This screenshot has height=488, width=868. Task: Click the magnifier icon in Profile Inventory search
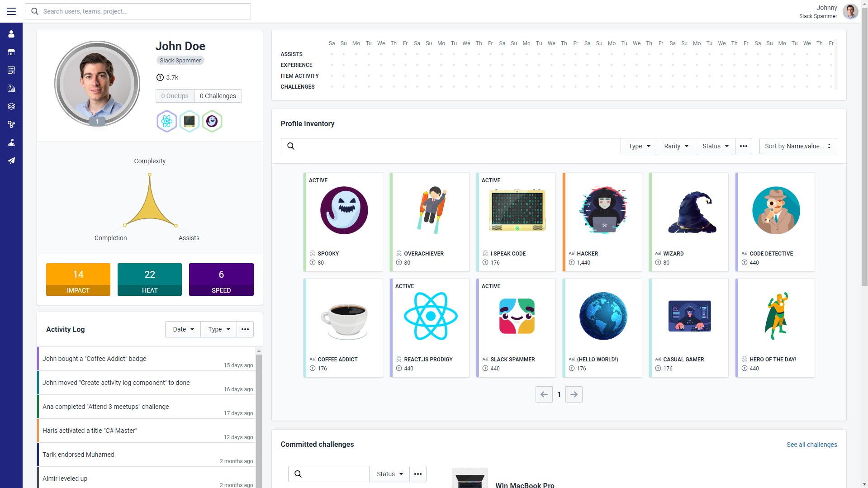pyautogui.click(x=291, y=146)
